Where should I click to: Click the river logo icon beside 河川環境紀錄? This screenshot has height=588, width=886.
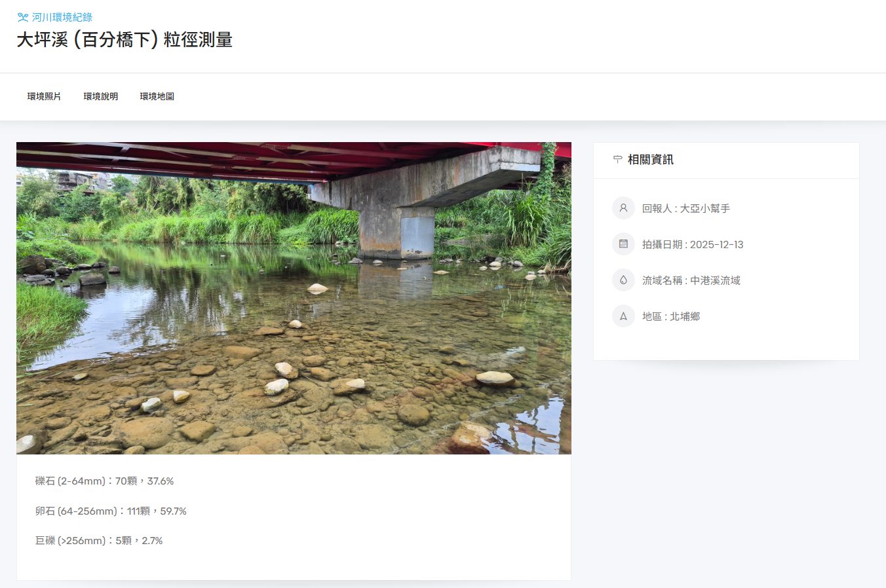pyautogui.click(x=23, y=18)
